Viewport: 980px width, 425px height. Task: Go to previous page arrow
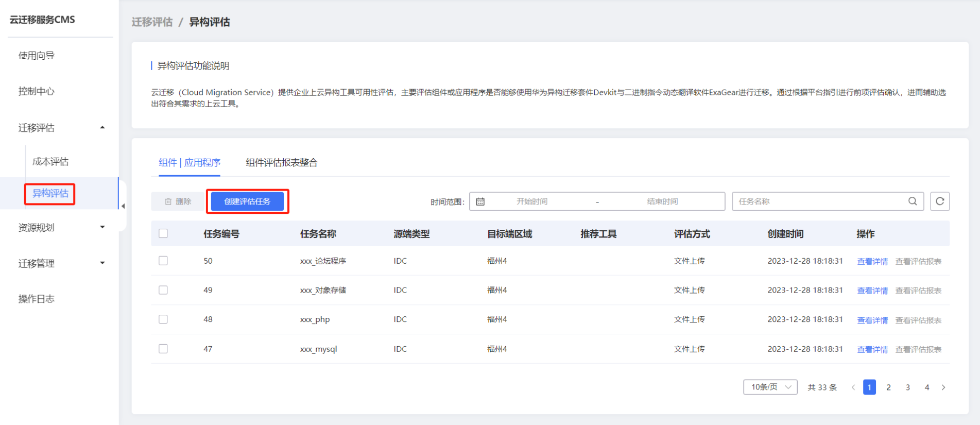pos(853,387)
